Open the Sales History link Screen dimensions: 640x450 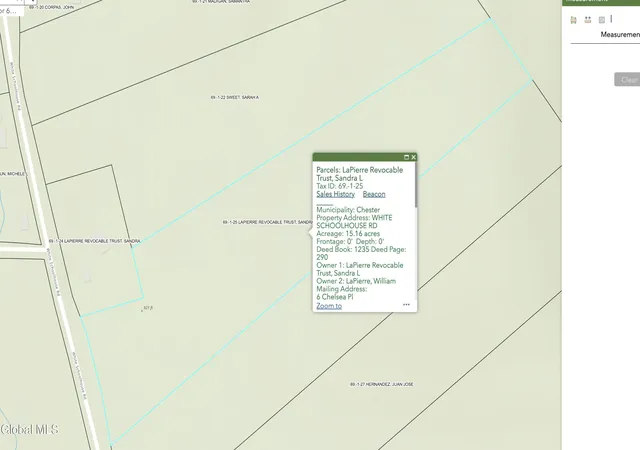point(336,194)
